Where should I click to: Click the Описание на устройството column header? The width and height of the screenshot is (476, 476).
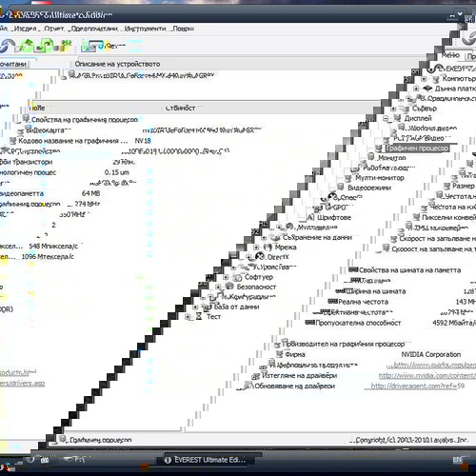click(x=117, y=64)
